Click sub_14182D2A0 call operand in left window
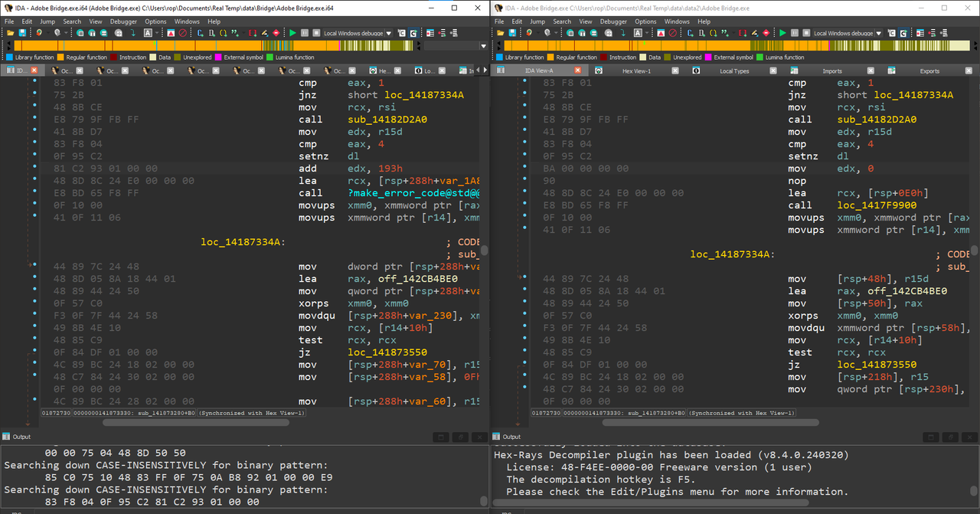This screenshot has height=514, width=980. [x=387, y=119]
